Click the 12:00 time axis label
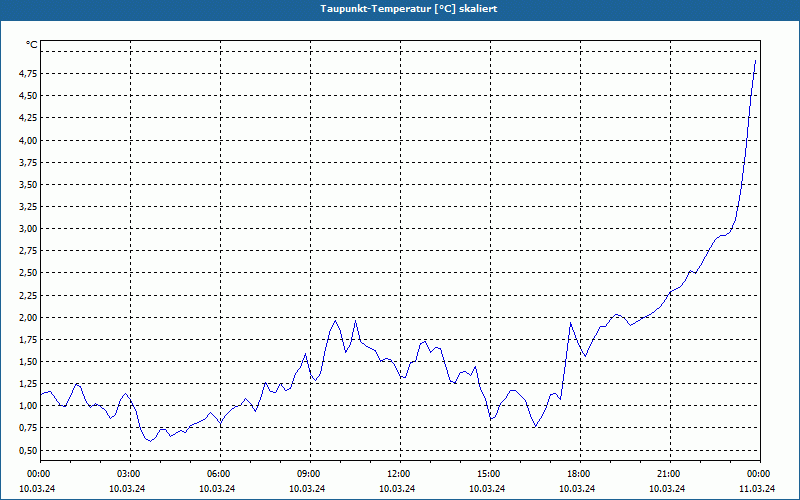This screenshot has height=500, width=800. 400,474
